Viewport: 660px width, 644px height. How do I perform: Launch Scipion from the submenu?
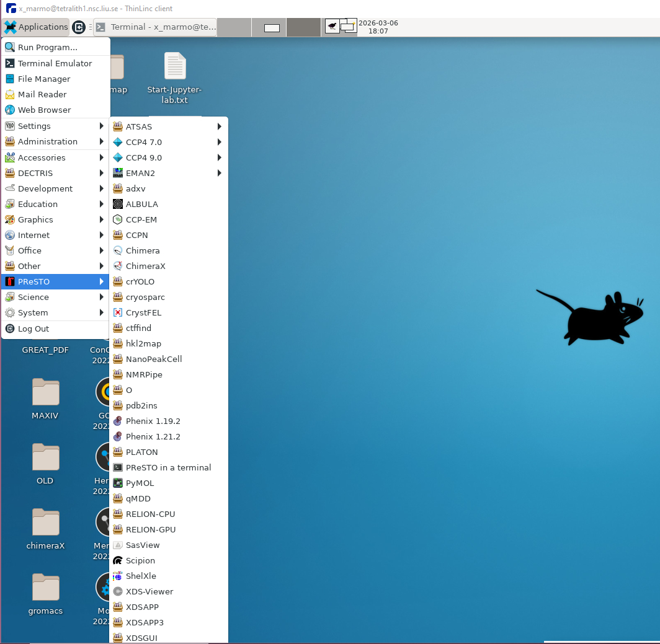tap(140, 560)
